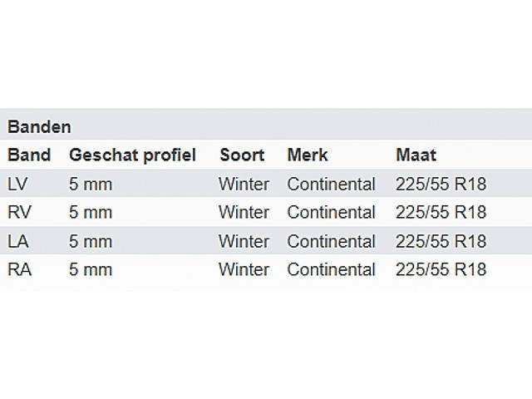532x399 pixels.
Task: Click the Maat column header
Action: click(x=416, y=155)
